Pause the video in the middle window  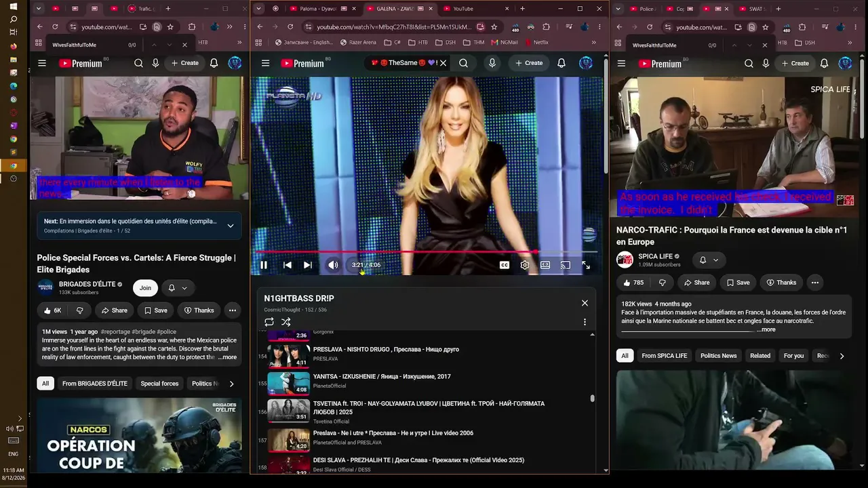(264, 265)
